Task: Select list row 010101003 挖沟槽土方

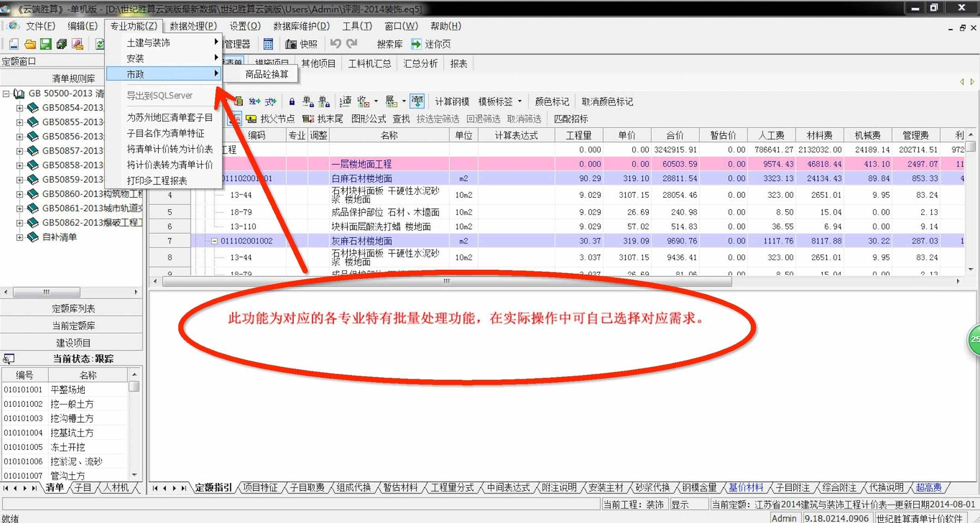Action: click(65, 418)
